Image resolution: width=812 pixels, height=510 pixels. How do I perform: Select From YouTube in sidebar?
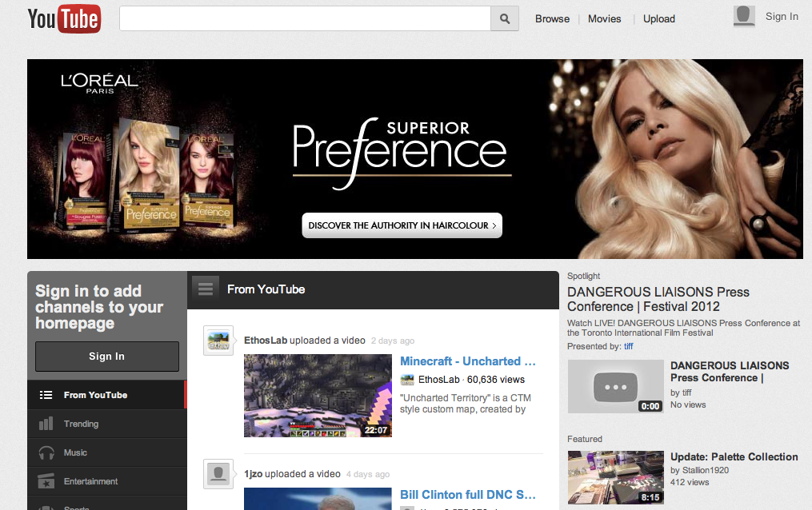[x=106, y=395]
